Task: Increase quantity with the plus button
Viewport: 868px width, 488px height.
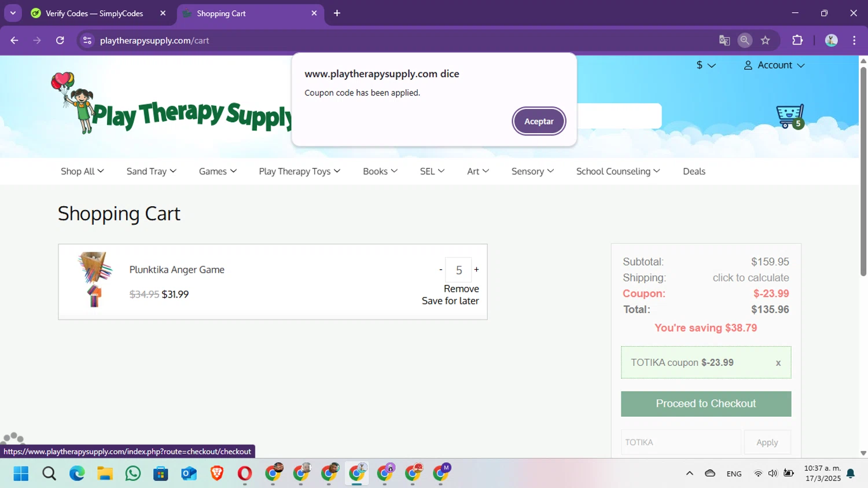Action: click(476, 270)
